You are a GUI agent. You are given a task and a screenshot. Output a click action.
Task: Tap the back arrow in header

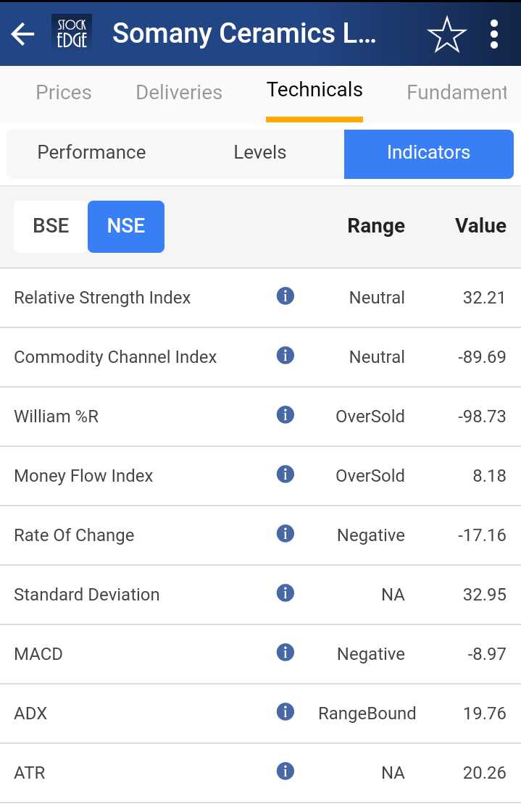(23, 34)
